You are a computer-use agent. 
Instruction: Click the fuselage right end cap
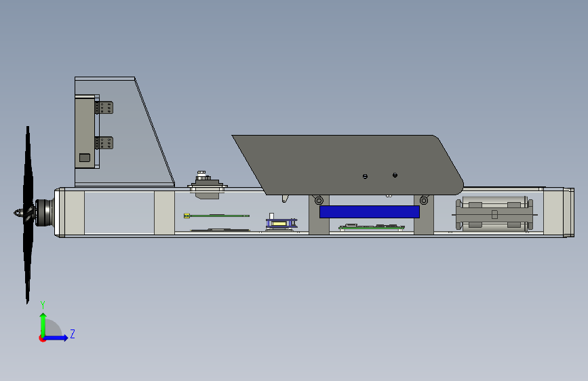point(568,213)
